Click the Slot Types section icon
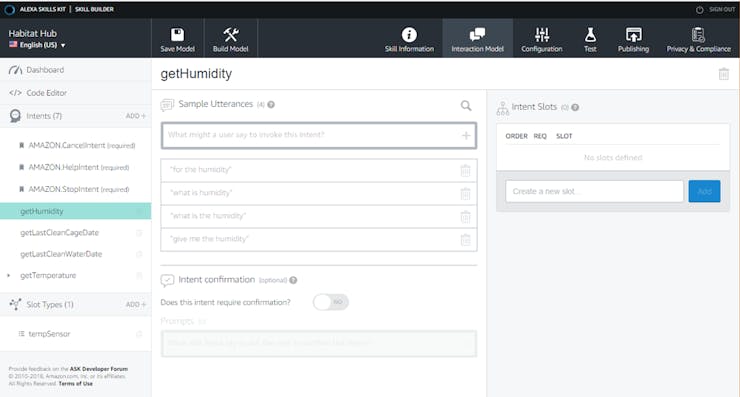The width and height of the screenshot is (740, 397). pyautogui.click(x=15, y=304)
